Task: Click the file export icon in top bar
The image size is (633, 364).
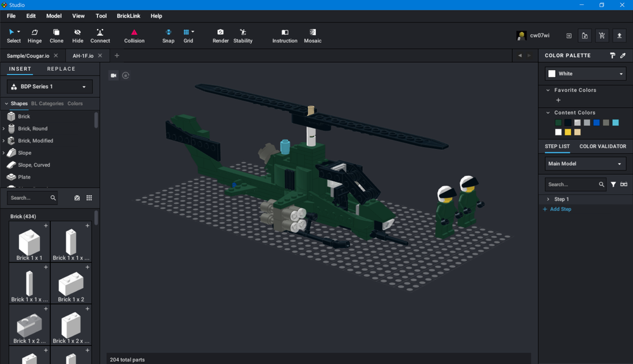Action: [x=584, y=35]
